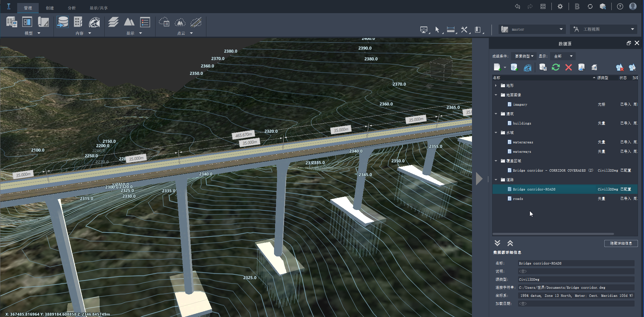Activate the measure distance ruler tool
644x317 pixels.
click(x=451, y=30)
